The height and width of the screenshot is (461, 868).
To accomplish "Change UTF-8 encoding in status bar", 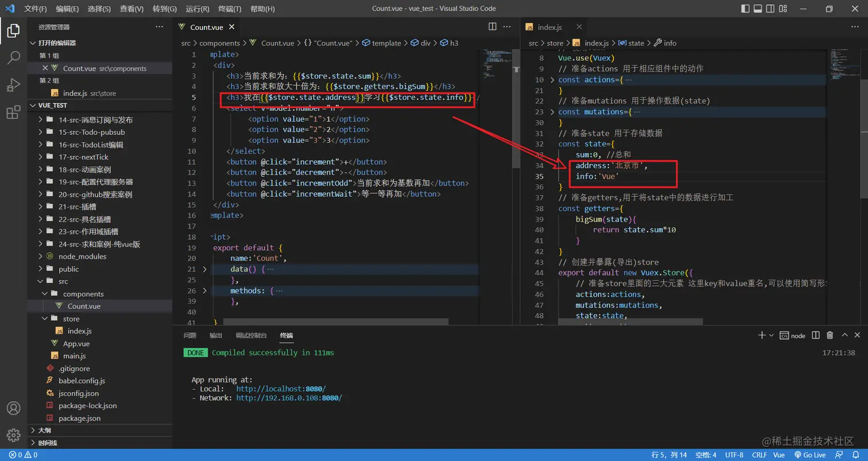I will 734,455.
